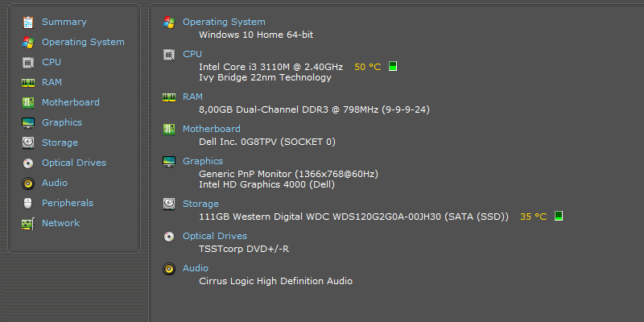This screenshot has width=644, height=322.
Task: Click the CPU temperature green indicator icon
Action: pos(393,66)
